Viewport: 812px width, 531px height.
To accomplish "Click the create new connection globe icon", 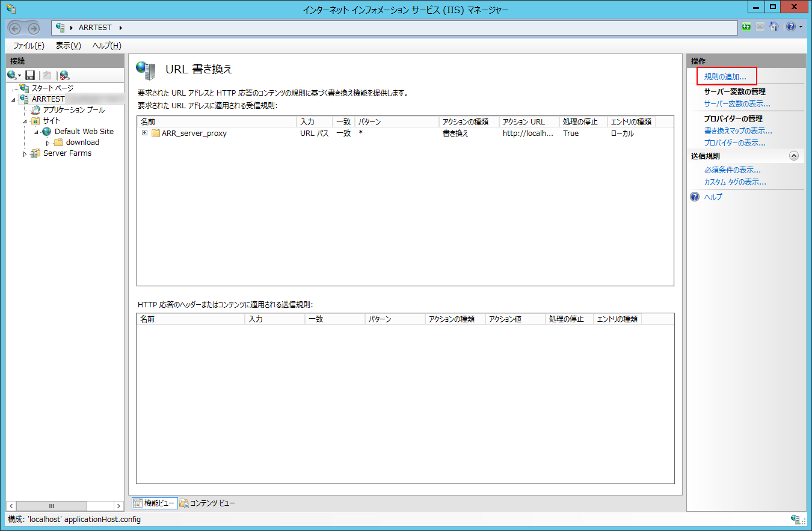I will pyautogui.click(x=13, y=75).
